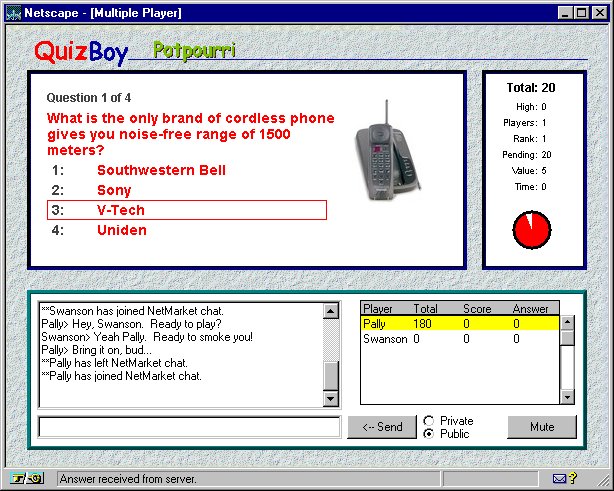
Task: Select the Private chat radio button
Action: pos(429,421)
